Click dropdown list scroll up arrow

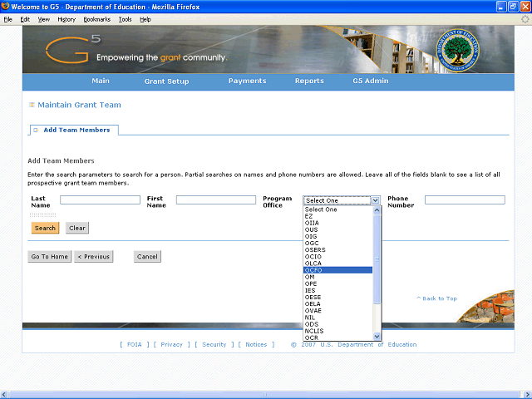pos(377,210)
